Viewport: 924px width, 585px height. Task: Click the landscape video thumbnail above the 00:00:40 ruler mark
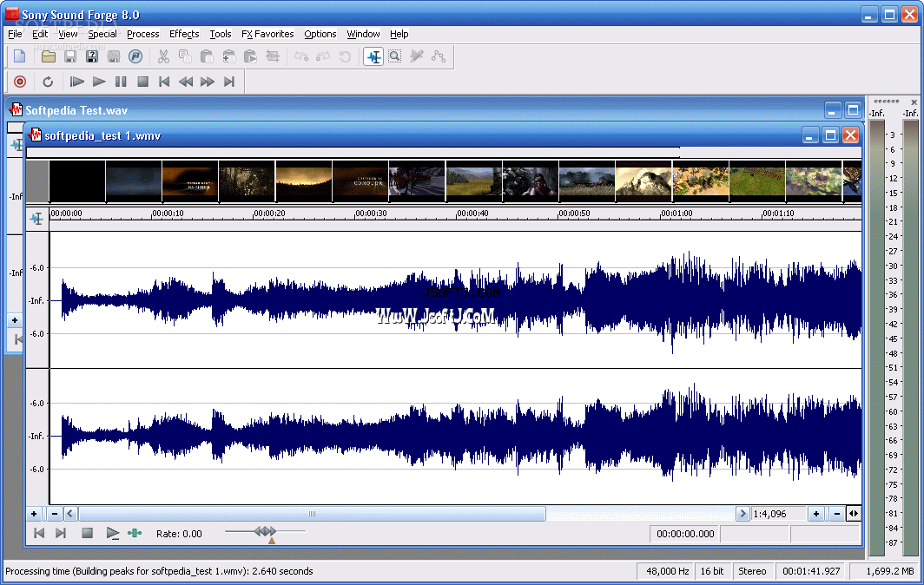473,182
